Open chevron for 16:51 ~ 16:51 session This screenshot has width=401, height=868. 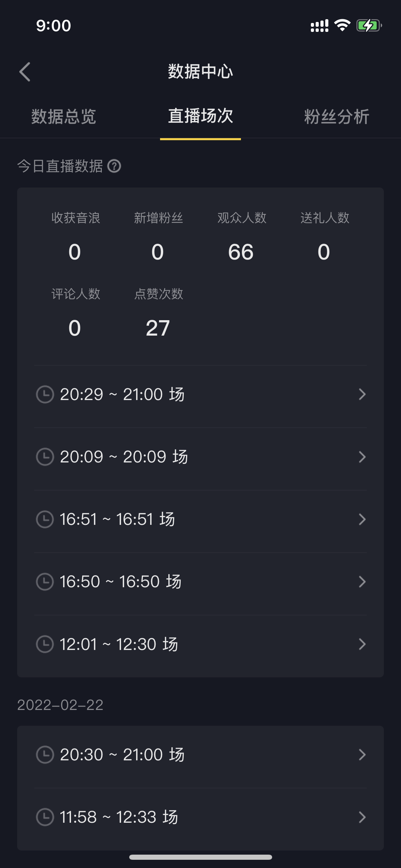[362, 519]
